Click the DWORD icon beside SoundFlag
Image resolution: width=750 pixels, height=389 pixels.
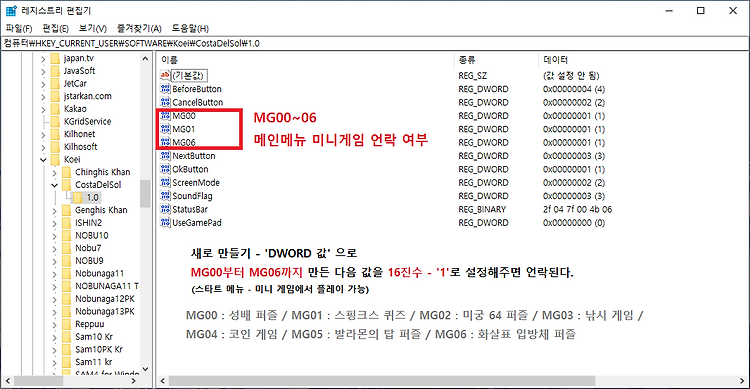(x=165, y=196)
